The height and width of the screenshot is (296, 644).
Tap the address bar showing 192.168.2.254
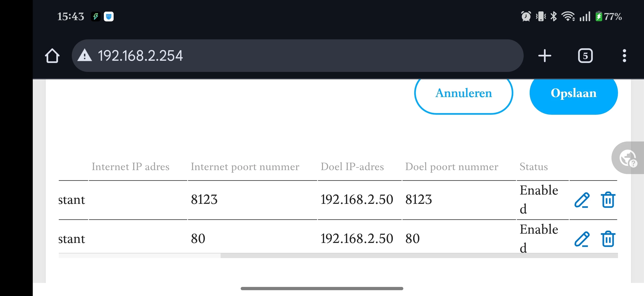[x=300, y=56]
